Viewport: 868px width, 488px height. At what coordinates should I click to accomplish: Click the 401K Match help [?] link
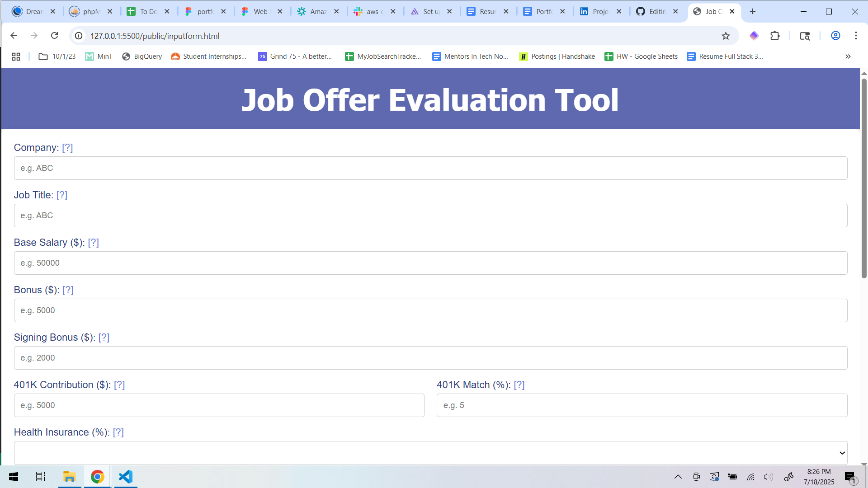519,385
